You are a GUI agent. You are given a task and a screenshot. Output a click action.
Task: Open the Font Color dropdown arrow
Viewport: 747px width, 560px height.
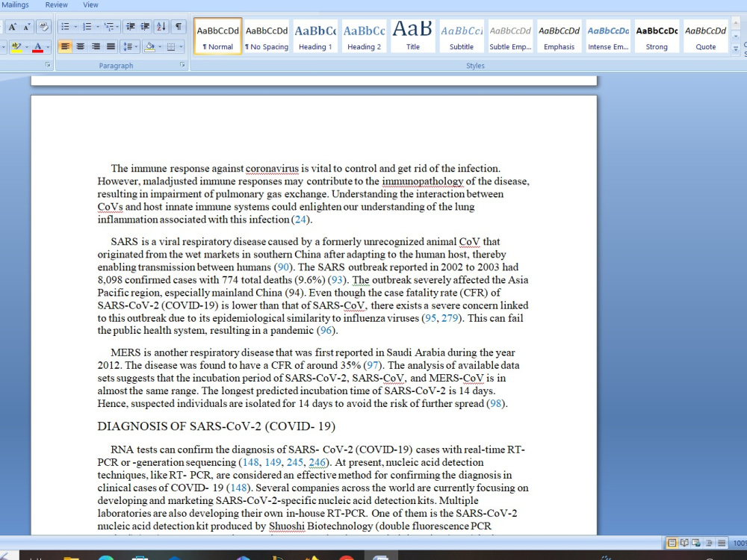click(48, 46)
